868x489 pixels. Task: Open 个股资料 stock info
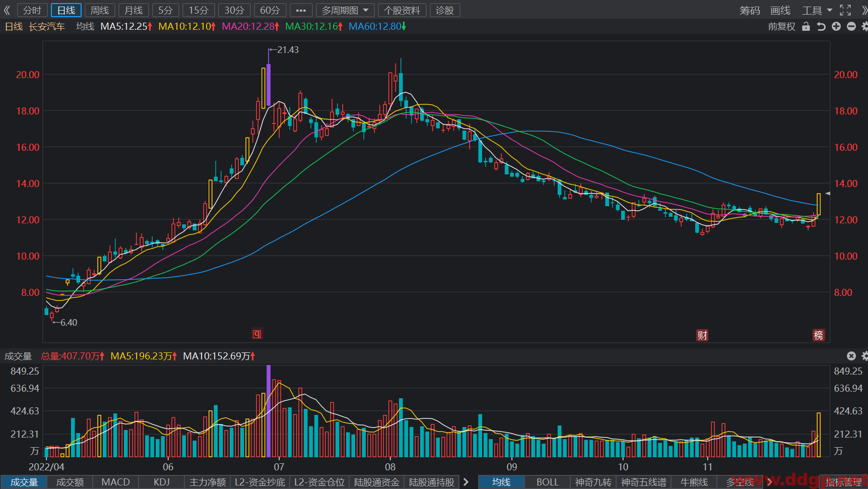pos(402,10)
